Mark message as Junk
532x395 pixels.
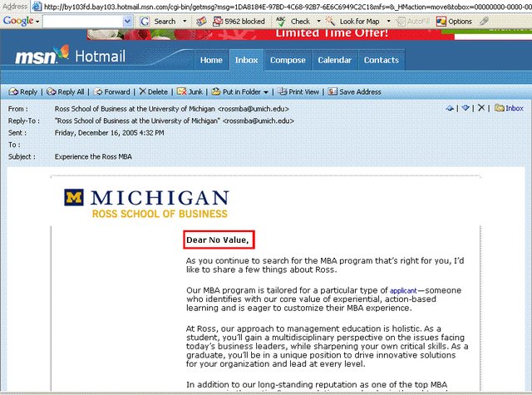pyautogui.click(x=190, y=91)
